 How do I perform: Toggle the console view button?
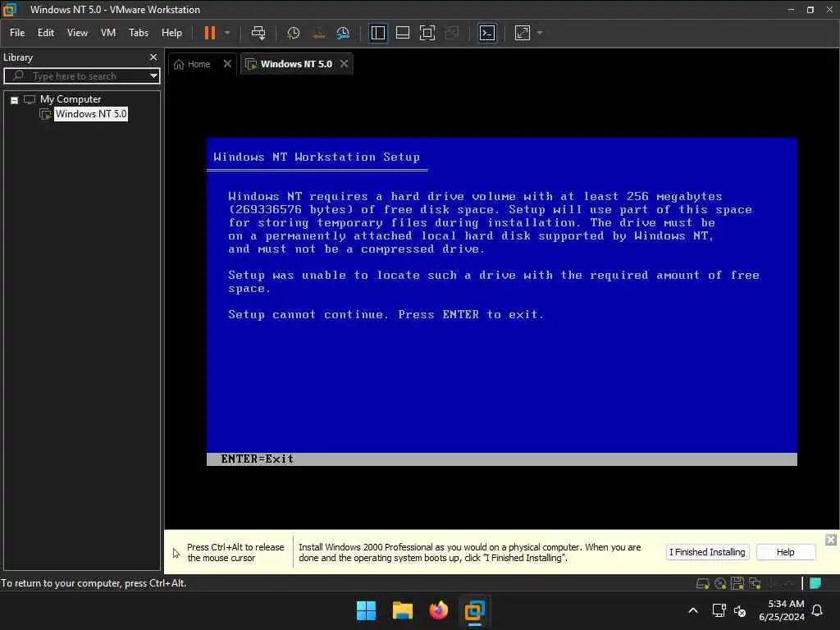click(x=487, y=33)
